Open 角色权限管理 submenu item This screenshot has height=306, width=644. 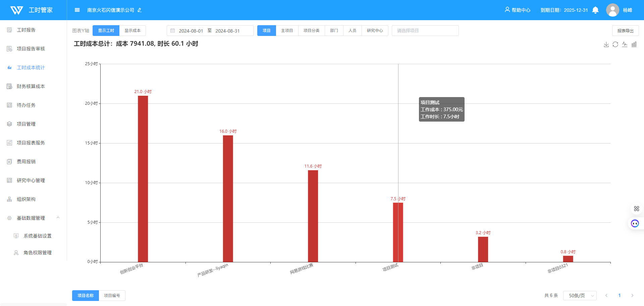[x=38, y=253]
